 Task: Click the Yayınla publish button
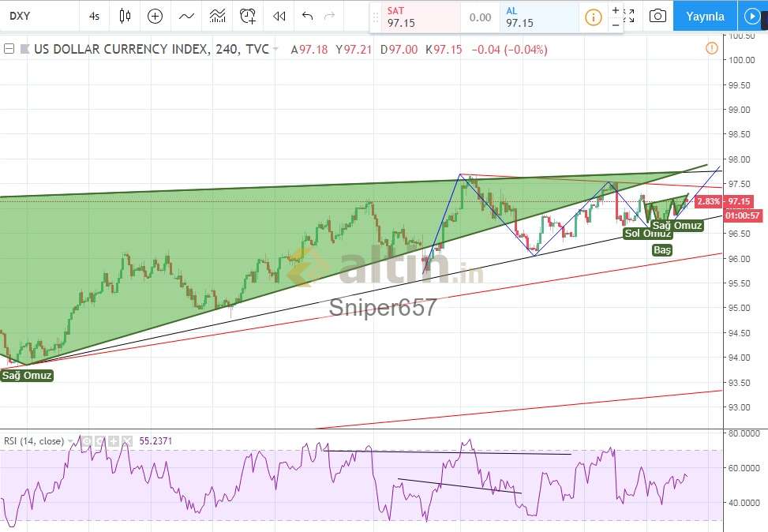pos(705,16)
